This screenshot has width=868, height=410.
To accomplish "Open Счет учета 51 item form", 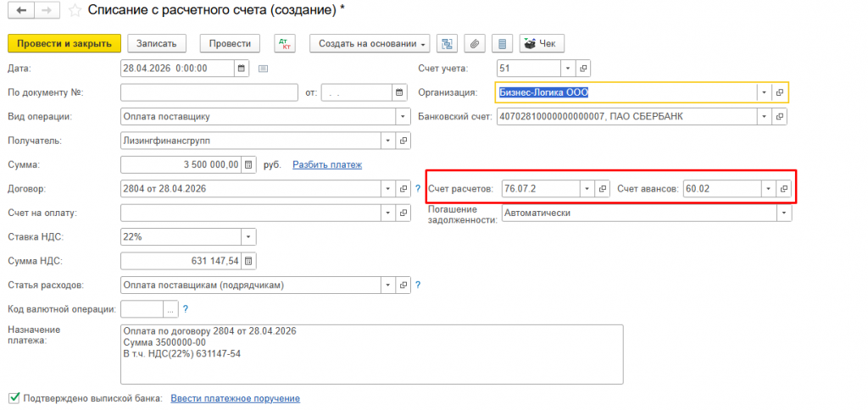I will pos(583,69).
